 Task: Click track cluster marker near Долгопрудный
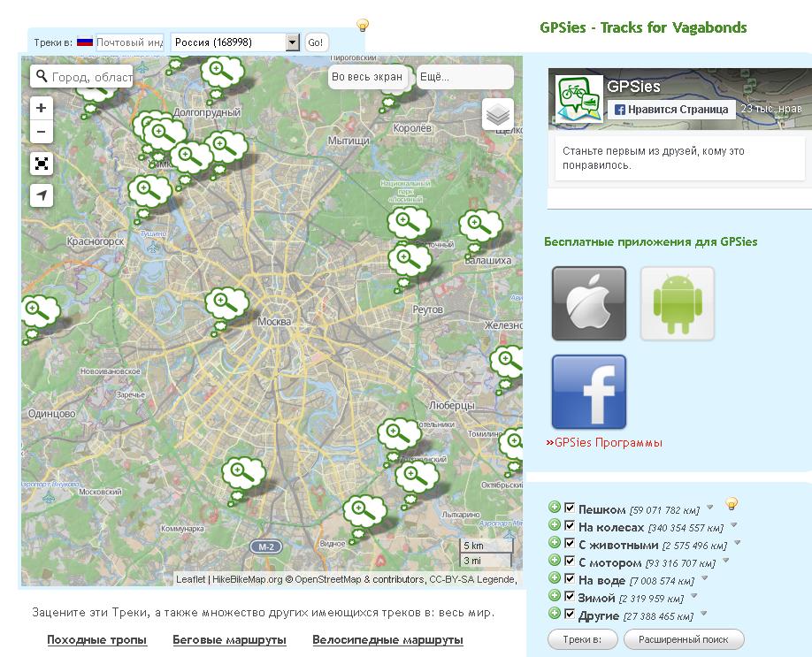[x=222, y=73]
